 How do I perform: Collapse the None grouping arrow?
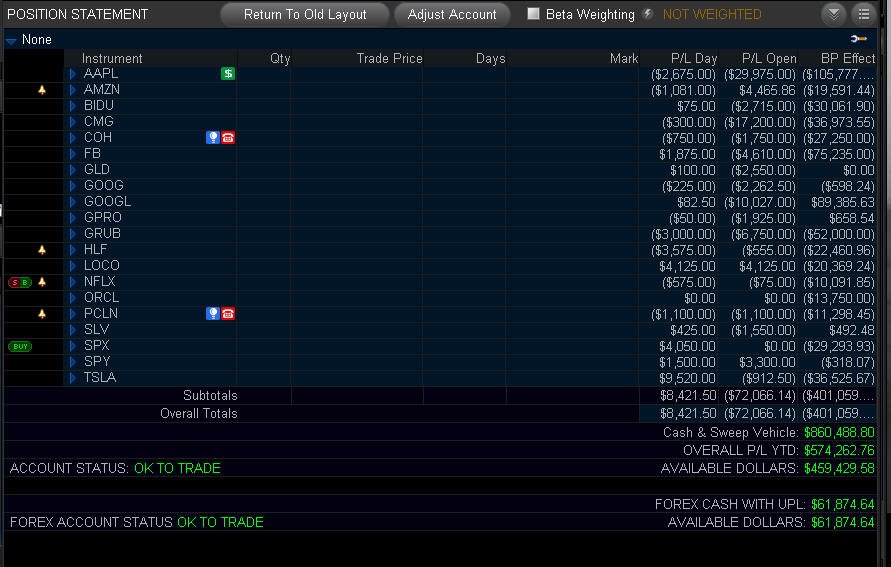11,40
